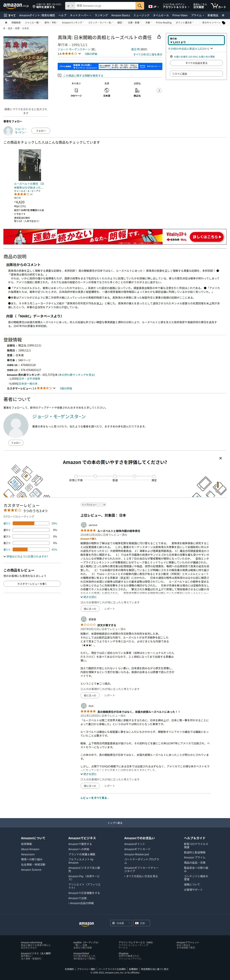This screenshot has width=230, height=980.
Task: Click the large author avatar in 著者について
Action: (16, 425)
